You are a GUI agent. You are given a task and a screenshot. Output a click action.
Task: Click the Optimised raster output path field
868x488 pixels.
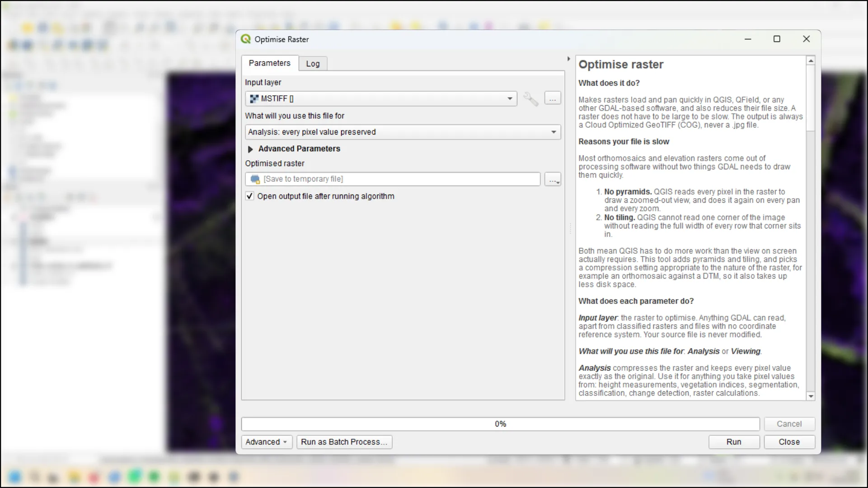click(393, 179)
